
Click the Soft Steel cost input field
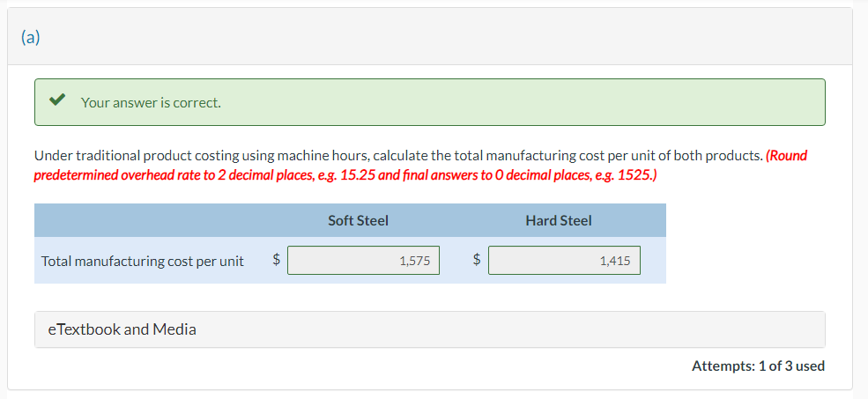click(363, 260)
